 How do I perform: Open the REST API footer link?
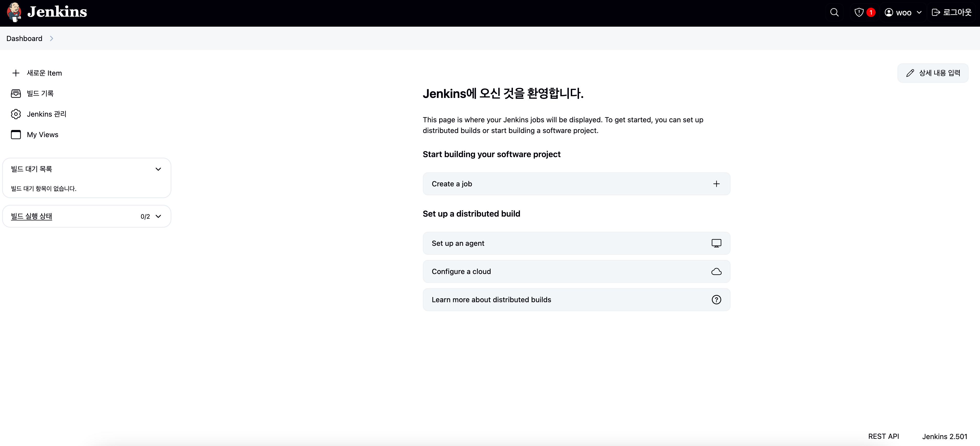pos(883,437)
